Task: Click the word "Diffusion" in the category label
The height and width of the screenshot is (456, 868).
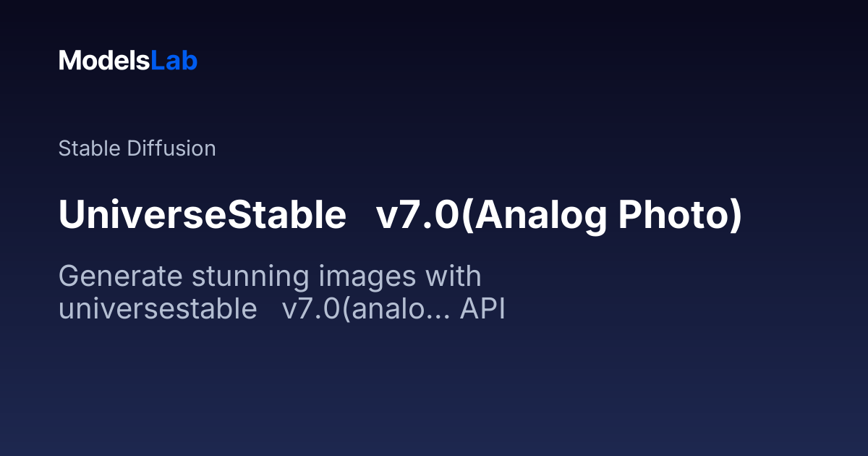Action: tap(171, 148)
